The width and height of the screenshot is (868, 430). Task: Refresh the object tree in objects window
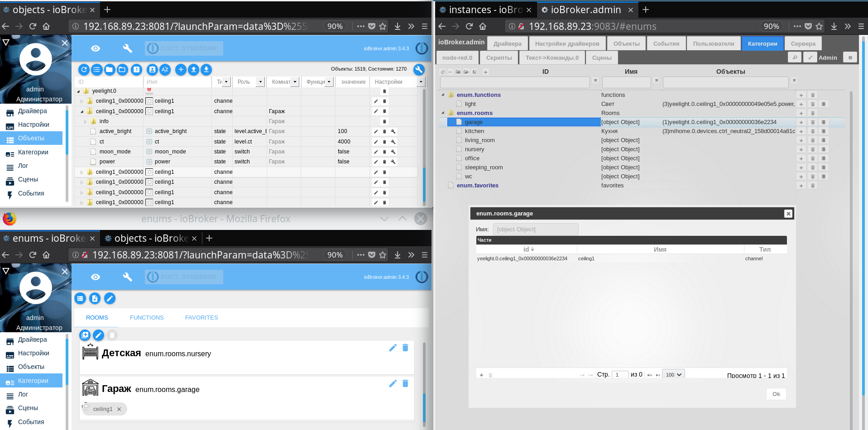point(84,69)
